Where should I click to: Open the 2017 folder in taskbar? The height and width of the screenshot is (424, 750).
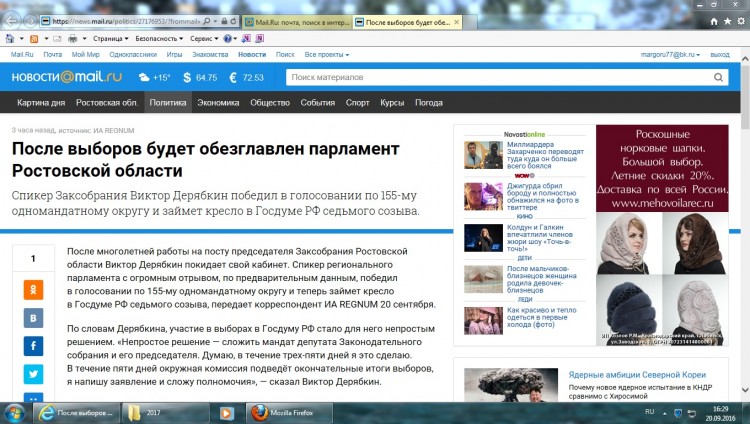pyautogui.click(x=165, y=413)
